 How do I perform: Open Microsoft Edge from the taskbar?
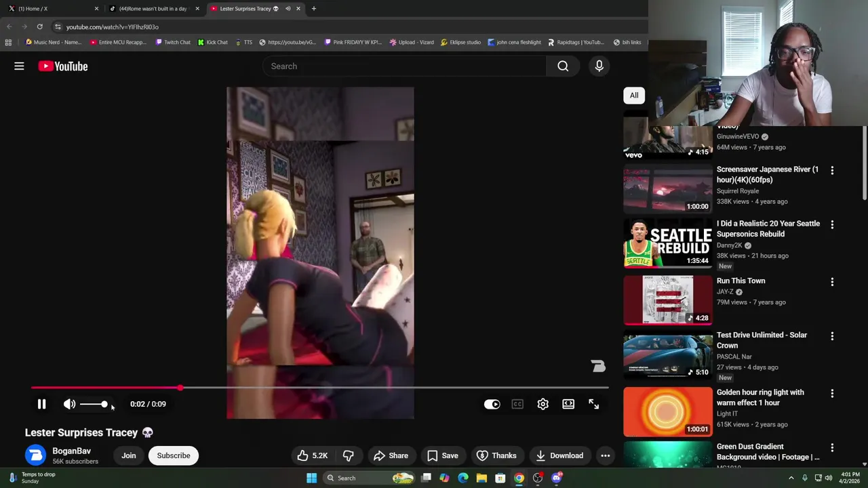pyautogui.click(x=463, y=478)
